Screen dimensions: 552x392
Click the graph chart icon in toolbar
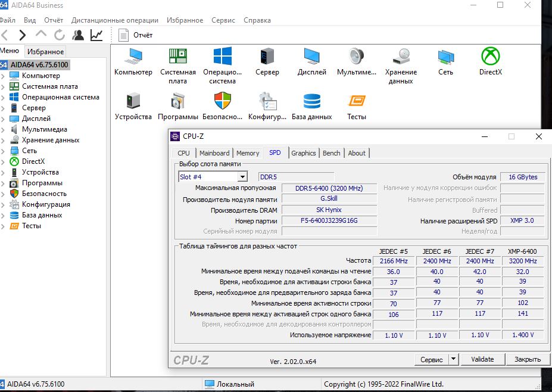[96, 35]
